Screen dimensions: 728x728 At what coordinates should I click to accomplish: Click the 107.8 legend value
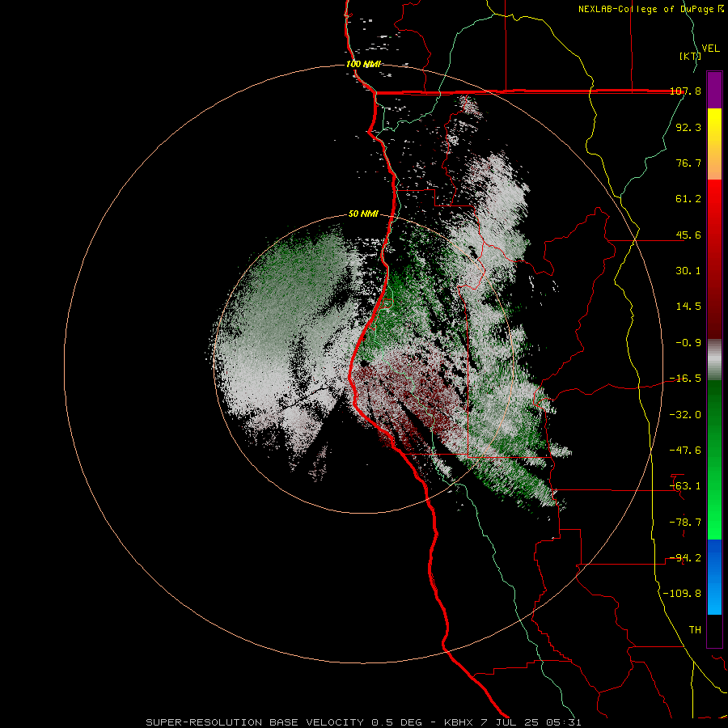(x=686, y=91)
